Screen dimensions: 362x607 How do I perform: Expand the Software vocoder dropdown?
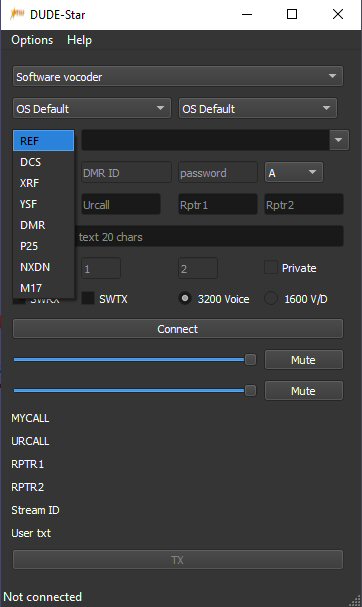(178, 76)
